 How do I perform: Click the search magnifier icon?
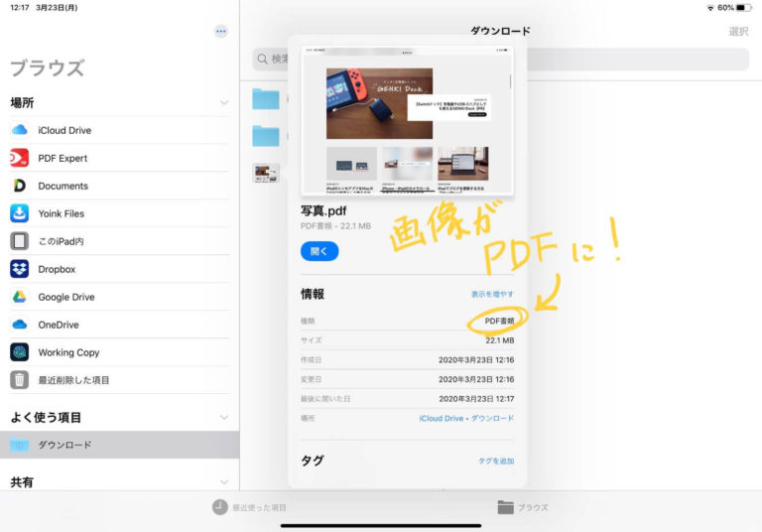tap(262, 59)
